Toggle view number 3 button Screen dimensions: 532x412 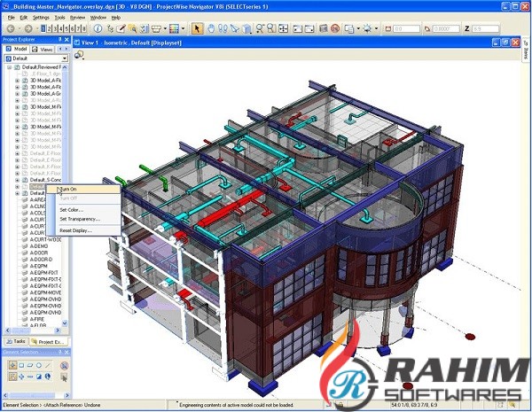55,28
